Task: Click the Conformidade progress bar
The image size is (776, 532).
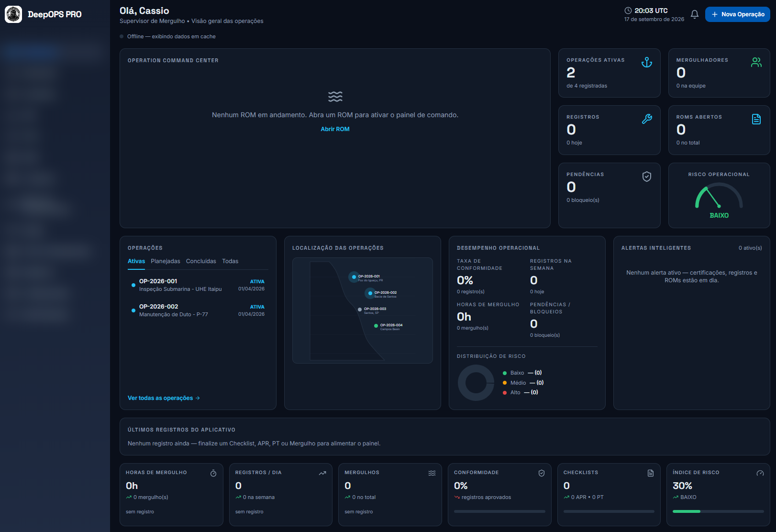Action: pos(499,511)
